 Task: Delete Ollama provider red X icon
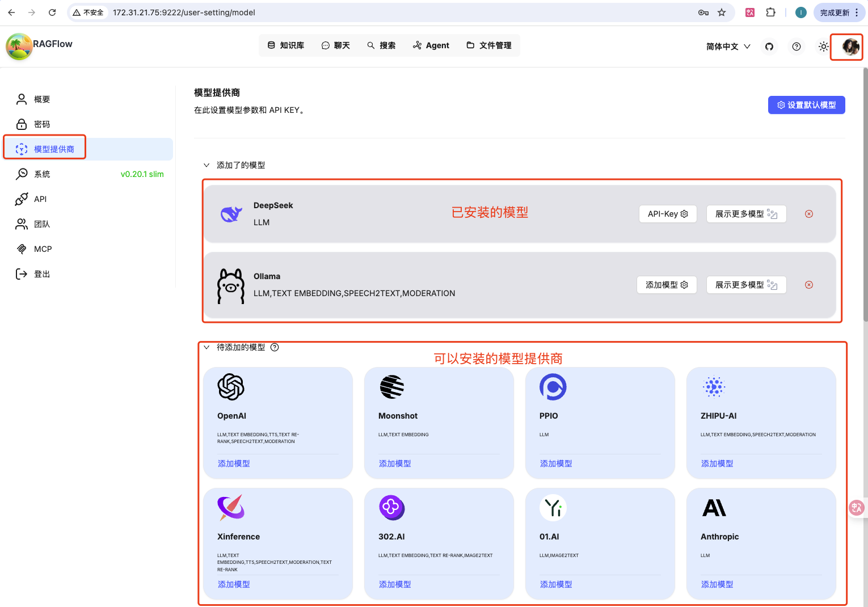point(809,285)
